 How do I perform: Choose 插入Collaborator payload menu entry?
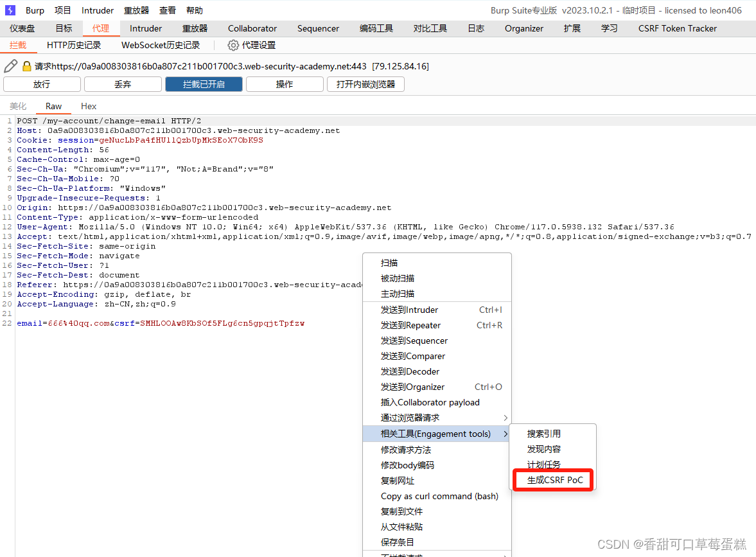[437, 403]
